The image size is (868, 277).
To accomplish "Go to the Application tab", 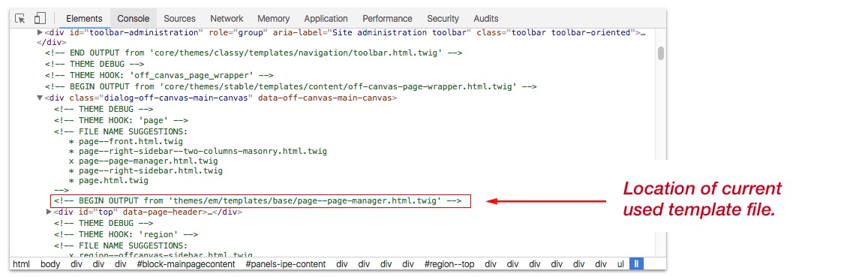I will [326, 18].
